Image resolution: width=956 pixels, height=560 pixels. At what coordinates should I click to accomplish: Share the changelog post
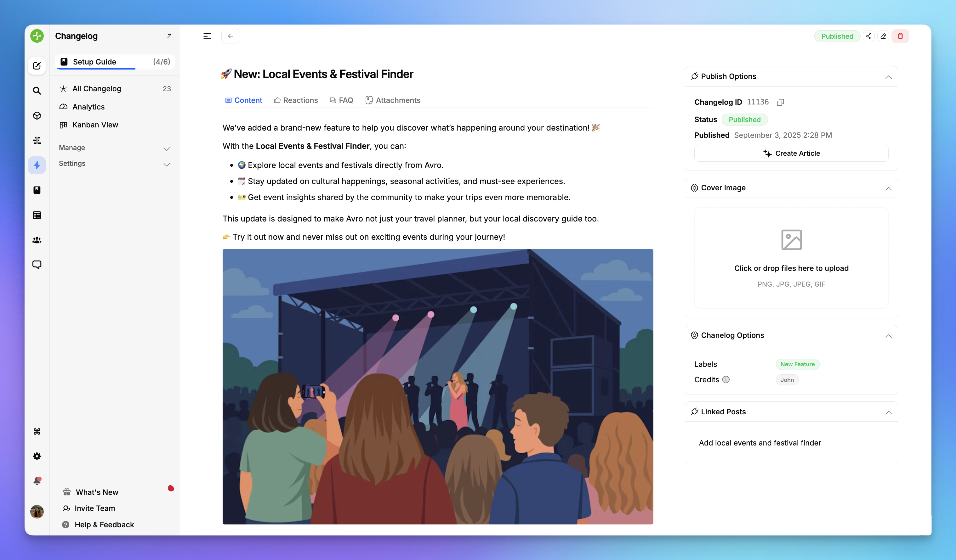[x=869, y=36]
